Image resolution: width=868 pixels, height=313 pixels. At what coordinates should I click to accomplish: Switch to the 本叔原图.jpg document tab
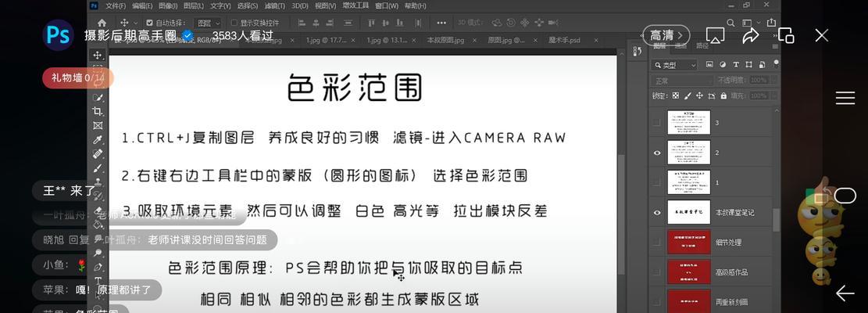(445, 41)
